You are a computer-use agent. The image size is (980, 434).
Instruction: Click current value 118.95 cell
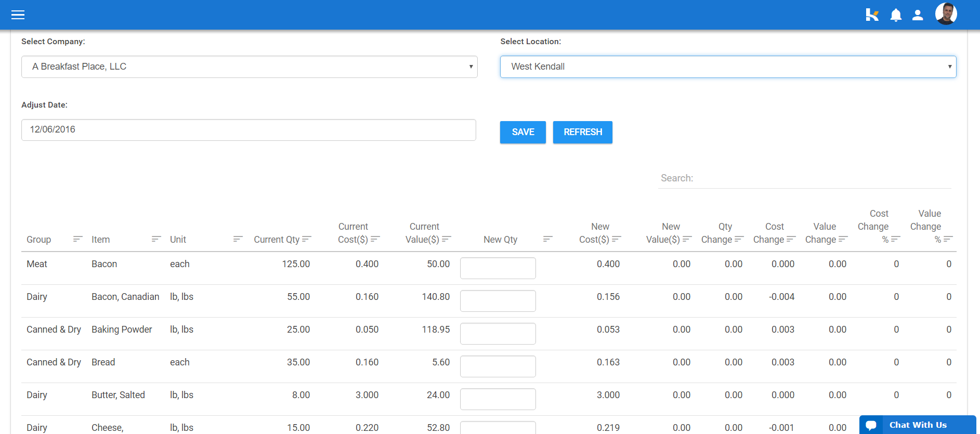[x=436, y=330]
